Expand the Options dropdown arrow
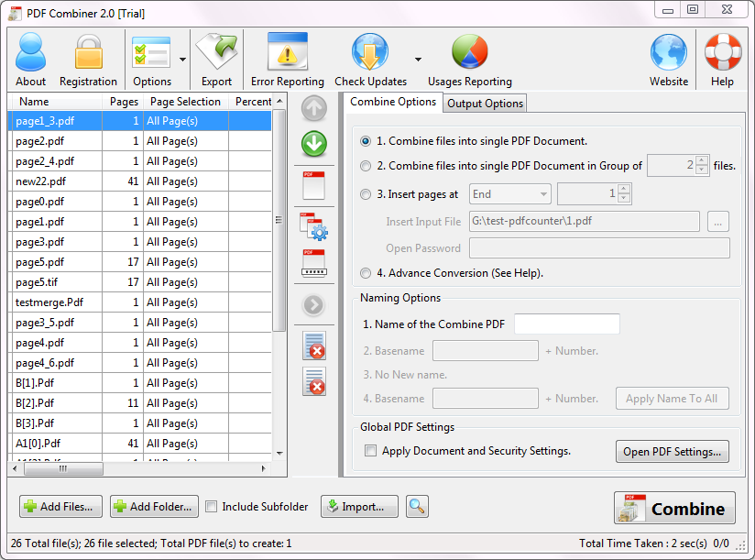755x560 pixels. pos(182,60)
